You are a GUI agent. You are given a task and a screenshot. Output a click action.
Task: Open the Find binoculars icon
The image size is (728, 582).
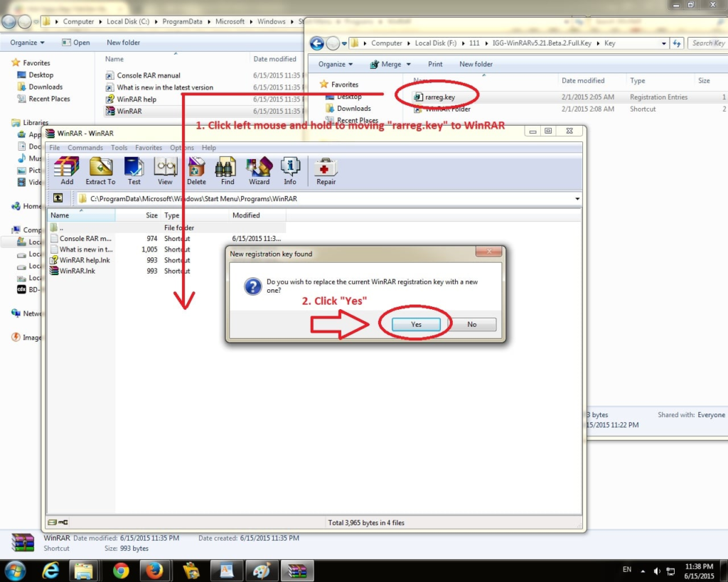(x=227, y=171)
